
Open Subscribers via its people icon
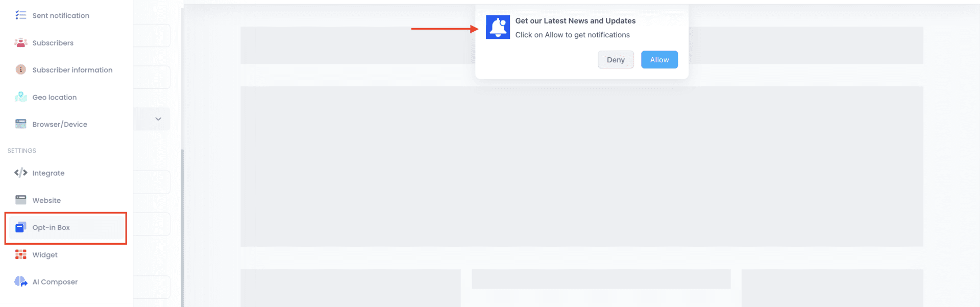coord(20,43)
